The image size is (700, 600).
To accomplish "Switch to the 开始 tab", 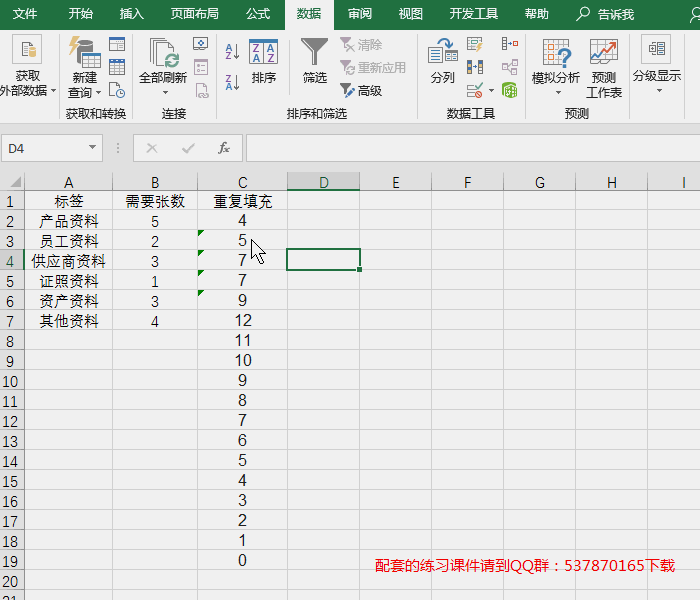I will (81, 14).
